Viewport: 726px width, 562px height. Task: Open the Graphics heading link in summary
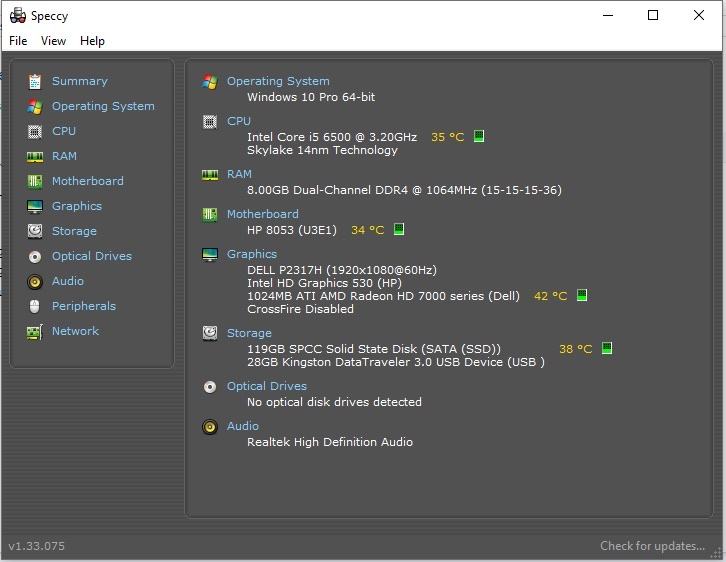[x=251, y=254]
